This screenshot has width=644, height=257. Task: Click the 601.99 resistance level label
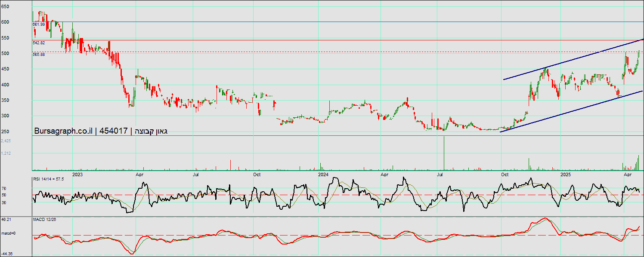tap(39, 24)
